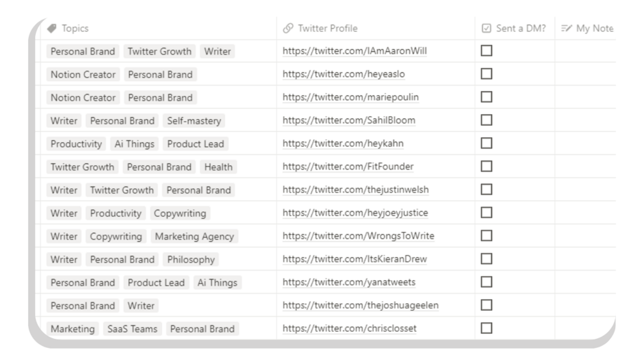The height and width of the screenshot is (362, 644).
Task: Enable DM checkbox for ItsKieranDrew row
Action: pyautogui.click(x=486, y=259)
